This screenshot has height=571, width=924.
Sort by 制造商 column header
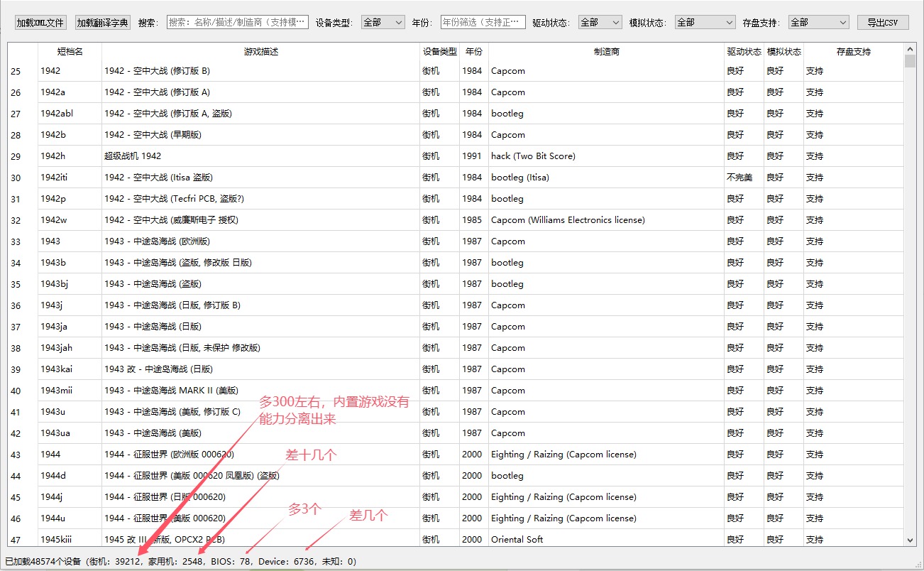tap(606, 52)
